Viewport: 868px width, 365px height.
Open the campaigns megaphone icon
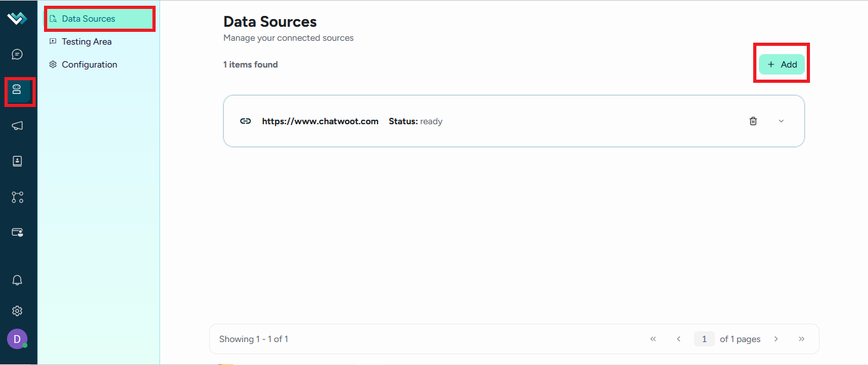coord(17,125)
